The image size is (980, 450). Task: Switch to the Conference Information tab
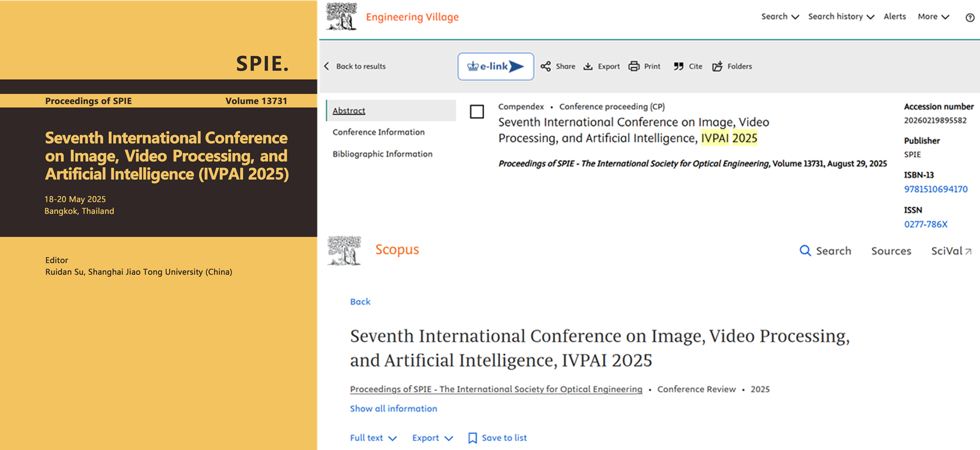pos(378,132)
